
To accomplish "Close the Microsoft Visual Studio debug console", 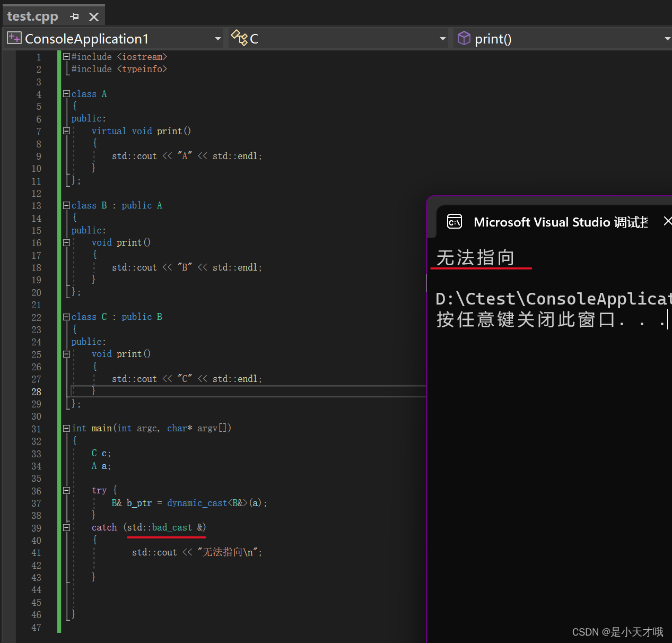I will (667, 221).
